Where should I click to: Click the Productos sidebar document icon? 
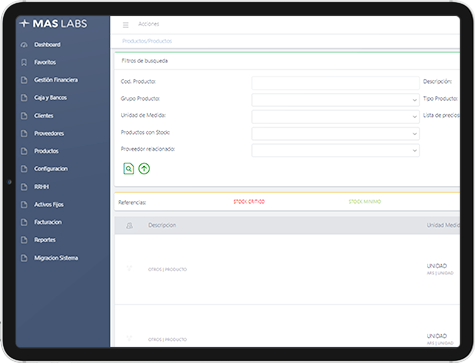(24, 151)
